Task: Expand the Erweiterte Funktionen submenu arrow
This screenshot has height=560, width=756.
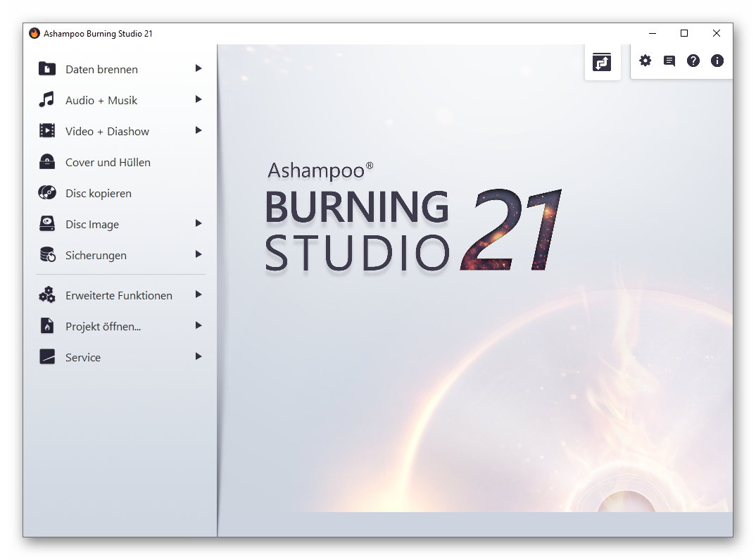Action: pyautogui.click(x=199, y=294)
